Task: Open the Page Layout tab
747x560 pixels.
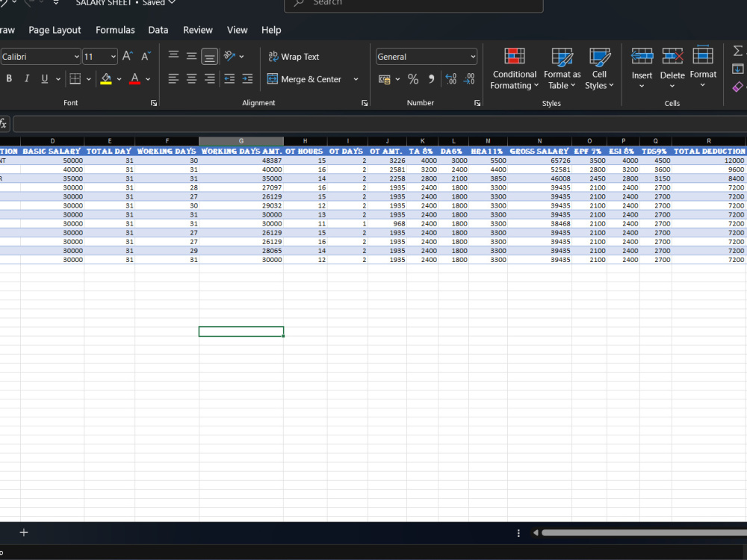Action: click(x=55, y=30)
